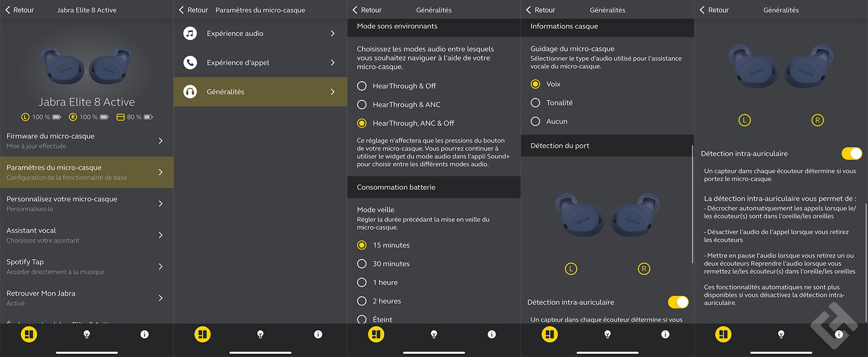Open Assistant vocal row
The height and width of the screenshot is (357, 868).
[87, 235]
